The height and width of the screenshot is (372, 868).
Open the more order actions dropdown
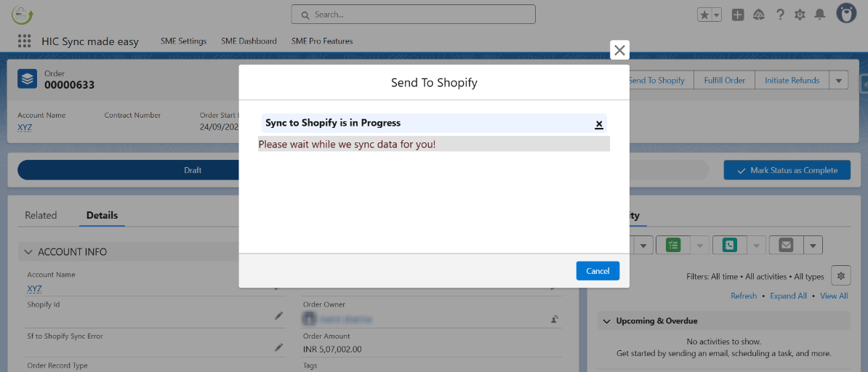(x=839, y=81)
